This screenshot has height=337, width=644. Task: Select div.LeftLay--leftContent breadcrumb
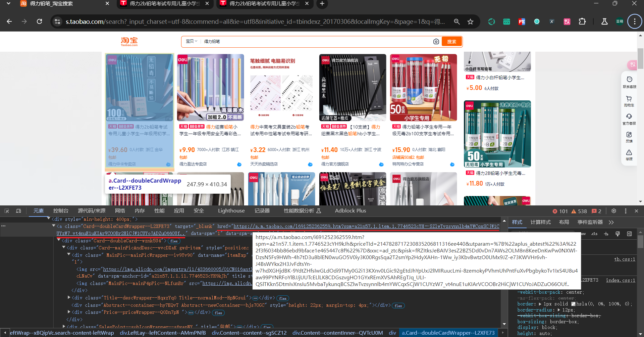(x=163, y=333)
